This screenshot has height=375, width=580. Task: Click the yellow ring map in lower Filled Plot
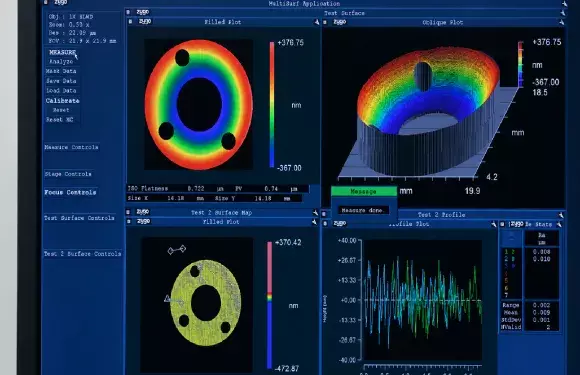tap(206, 303)
